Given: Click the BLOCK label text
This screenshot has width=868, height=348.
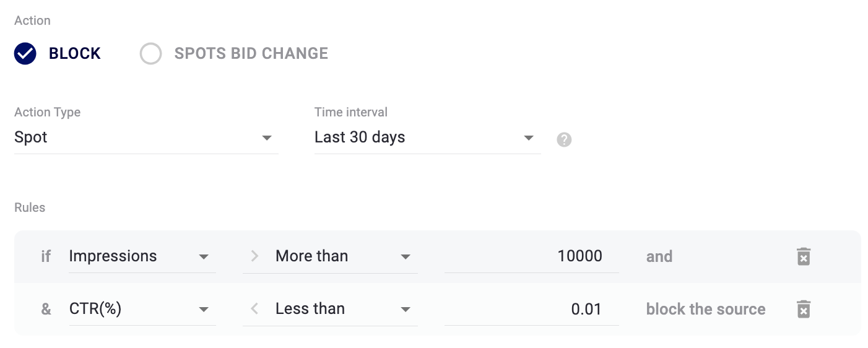Looking at the screenshot, I should [x=75, y=54].
